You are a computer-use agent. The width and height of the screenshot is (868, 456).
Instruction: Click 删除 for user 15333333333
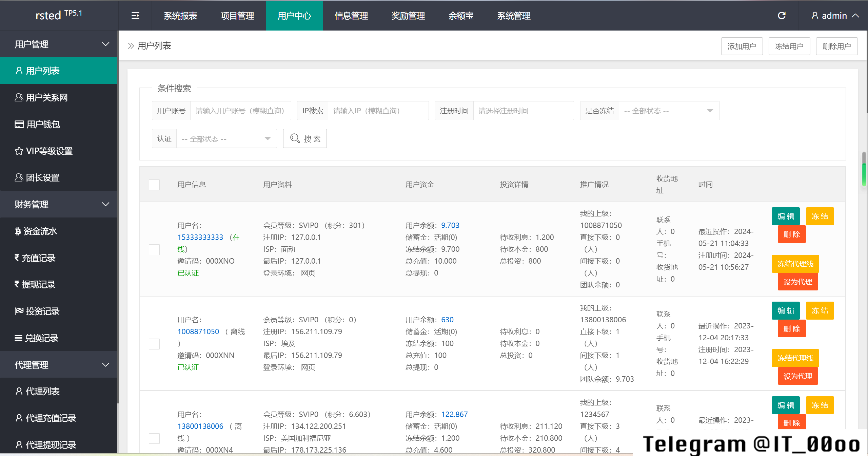pyautogui.click(x=792, y=234)
